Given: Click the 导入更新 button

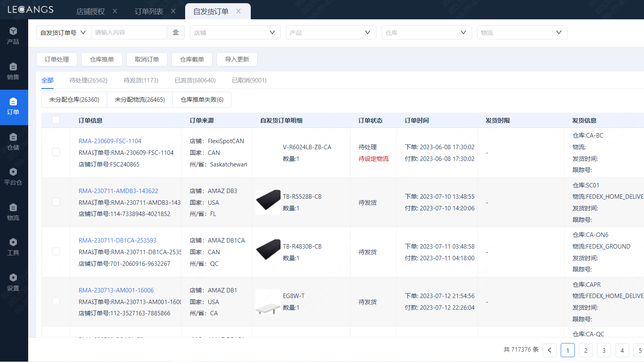Looking at the screenshot, I should [237, 59].
